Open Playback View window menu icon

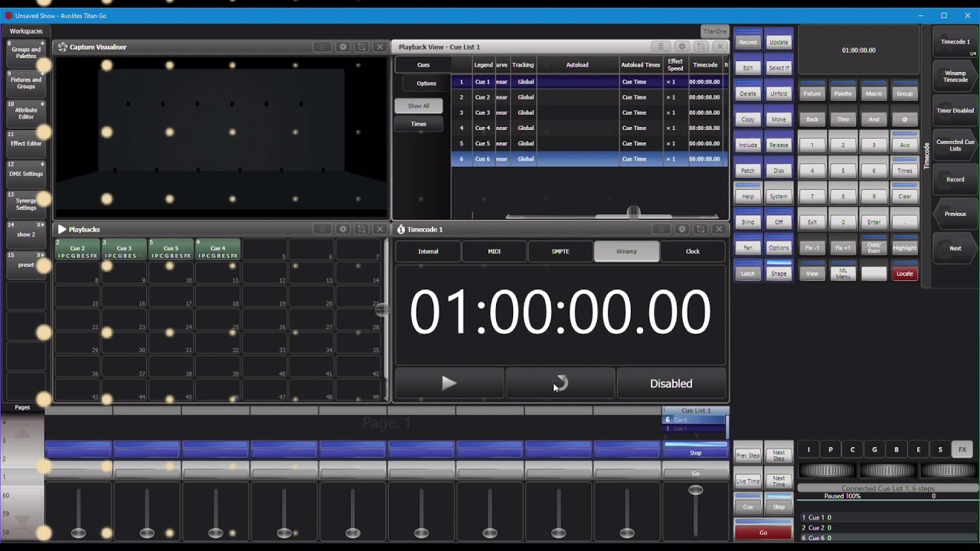[661, 47]
